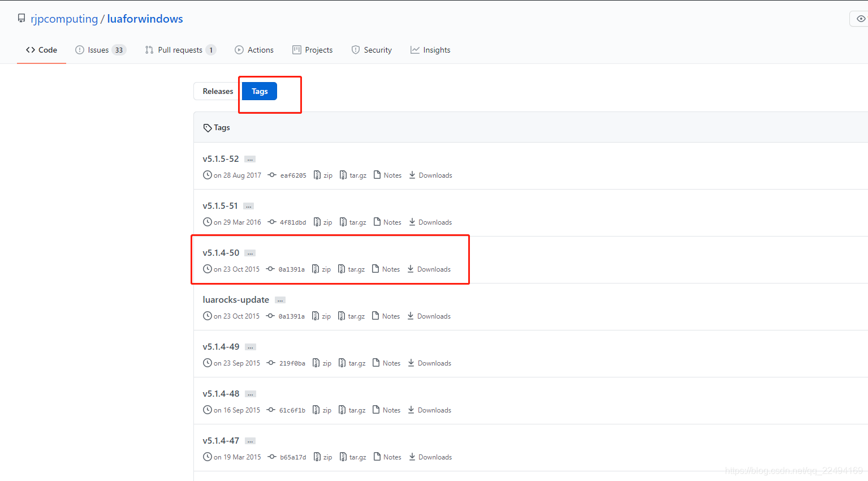This screenshot has width=868, height=481.
Task: View Notes for v5.1.4-50
Action: coord(386,269)
